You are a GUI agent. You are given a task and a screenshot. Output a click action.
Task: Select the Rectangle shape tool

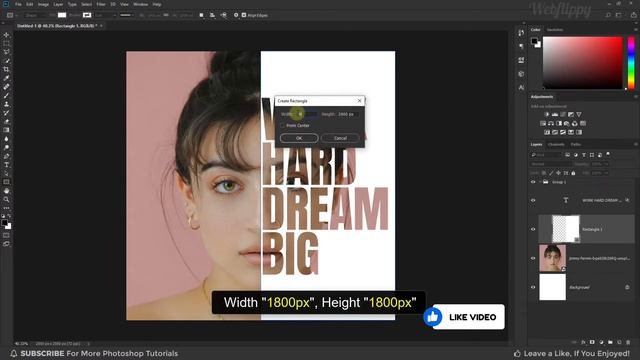pyautogui.click(x=6, y=182)
